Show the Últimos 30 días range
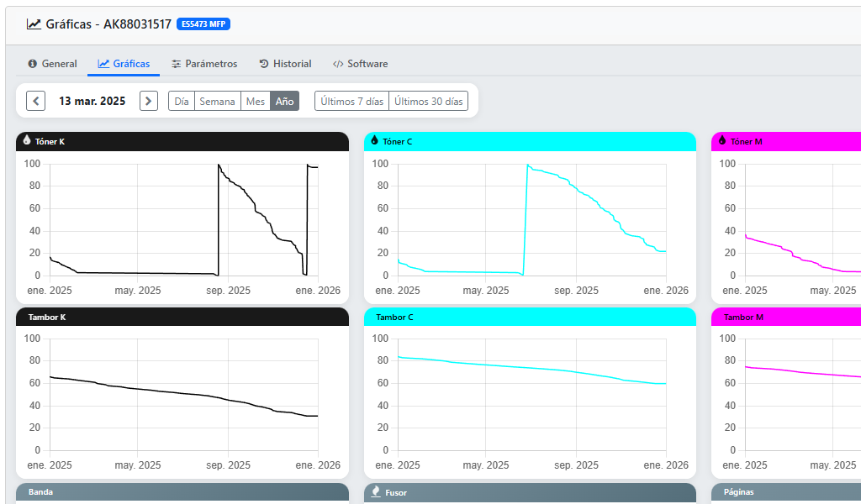 pyautogui.click(x=428, y=101)
